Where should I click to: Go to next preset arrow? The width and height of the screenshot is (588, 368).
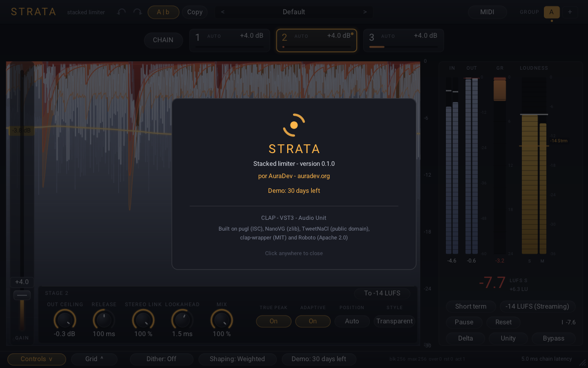click(365, 12)
